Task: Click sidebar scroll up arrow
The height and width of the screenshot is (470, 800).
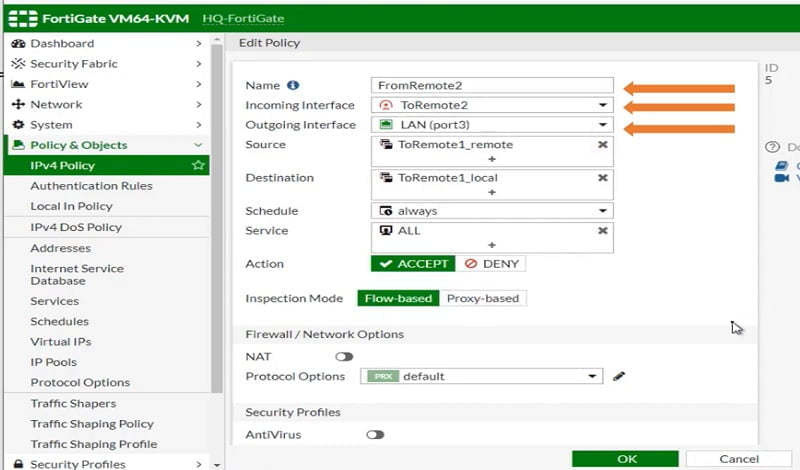Action: click(x=217, y=40)
